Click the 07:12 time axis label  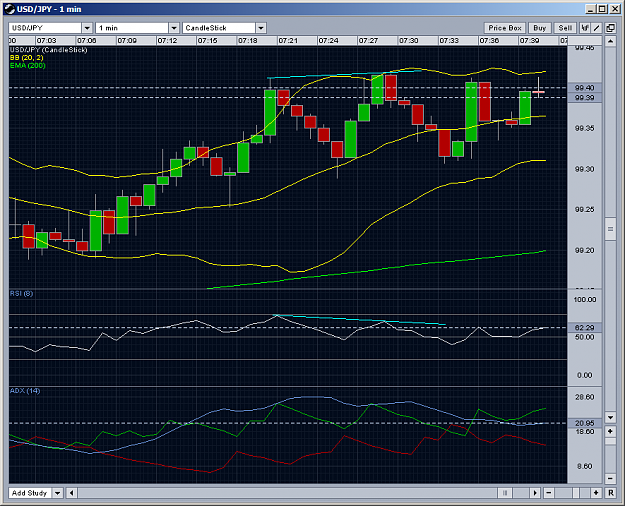(x=167, y=41)
